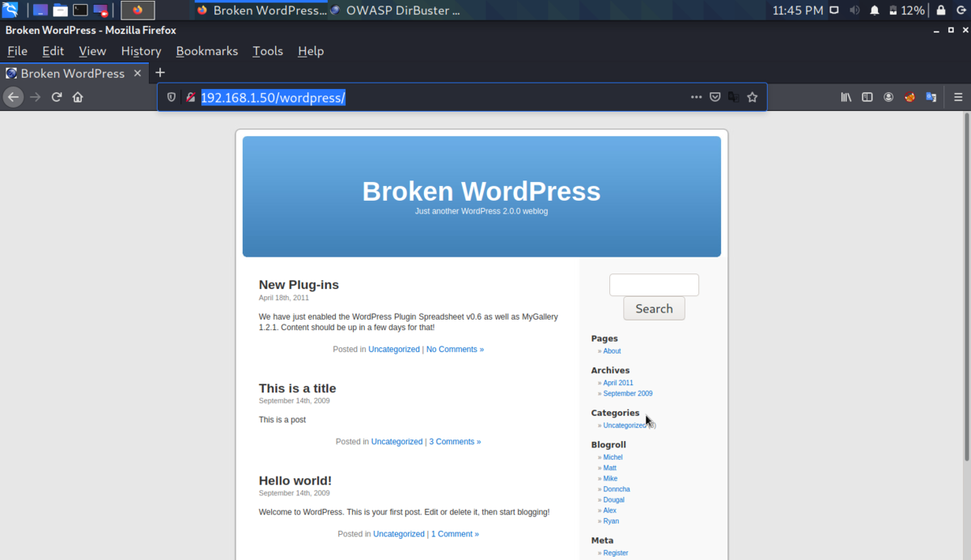Open the History menu
Image resolution: width=971 pixels, height=560 pixels.
(141, 51)
